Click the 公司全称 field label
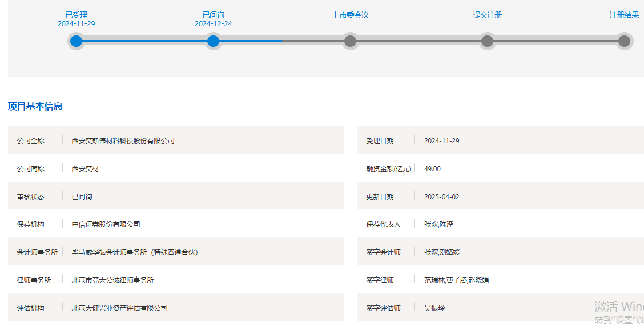 [30, 140]
